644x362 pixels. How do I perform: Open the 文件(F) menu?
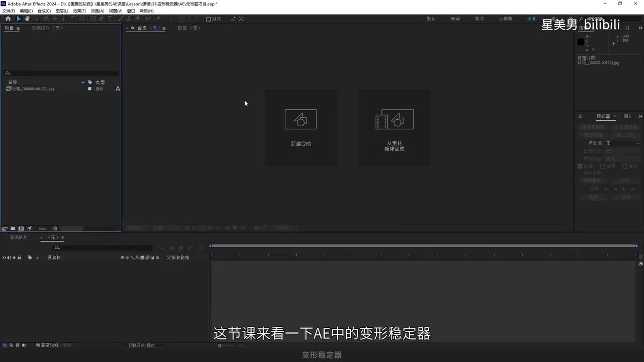coord(9,11)
